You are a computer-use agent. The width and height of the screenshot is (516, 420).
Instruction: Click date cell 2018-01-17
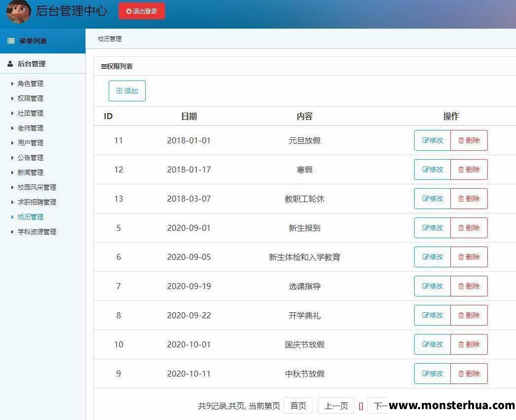point(189,169)
